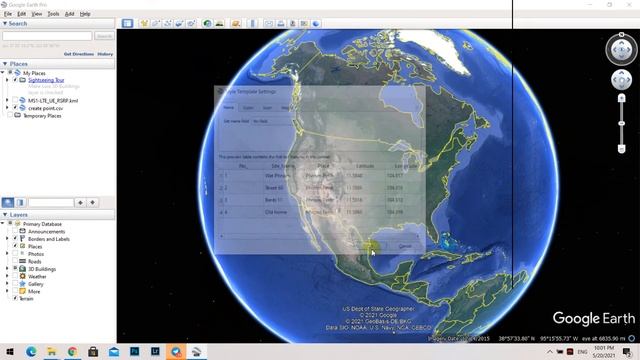Enable the Weather layer checkbox
The height and width of the screenshot is (360, 640).
coord(15,276)
